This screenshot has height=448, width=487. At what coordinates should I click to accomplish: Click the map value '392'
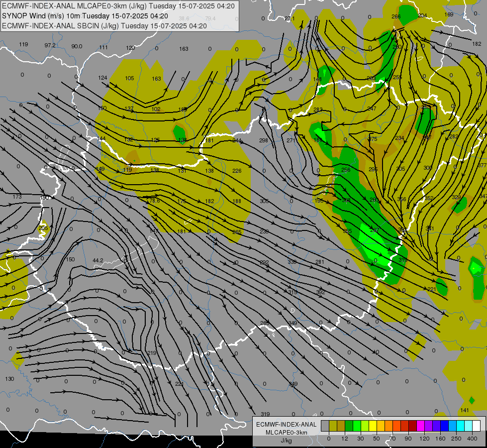tap(320, 292)
